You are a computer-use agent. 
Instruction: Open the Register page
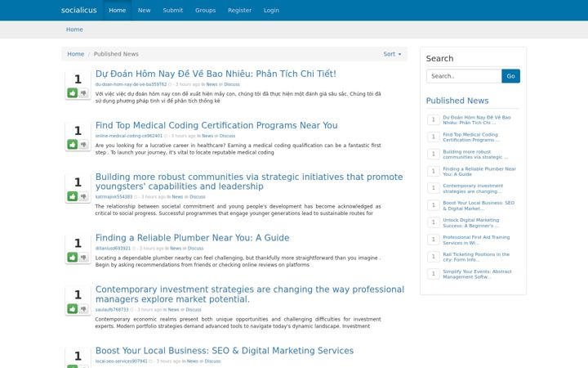point(239,10)
